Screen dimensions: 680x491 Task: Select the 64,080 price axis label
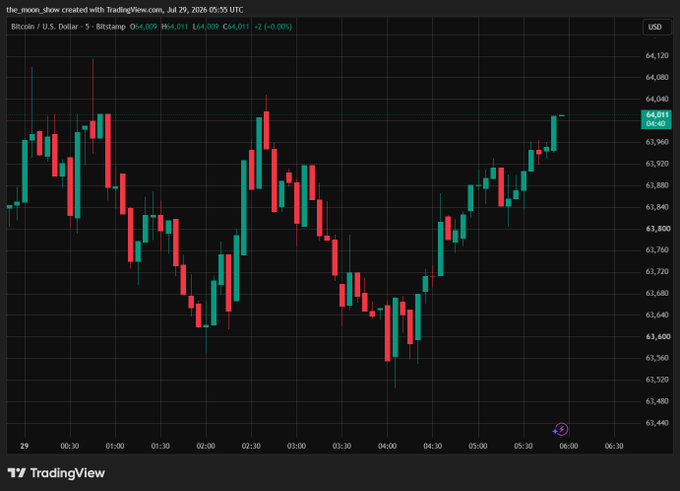pos(657,77)
